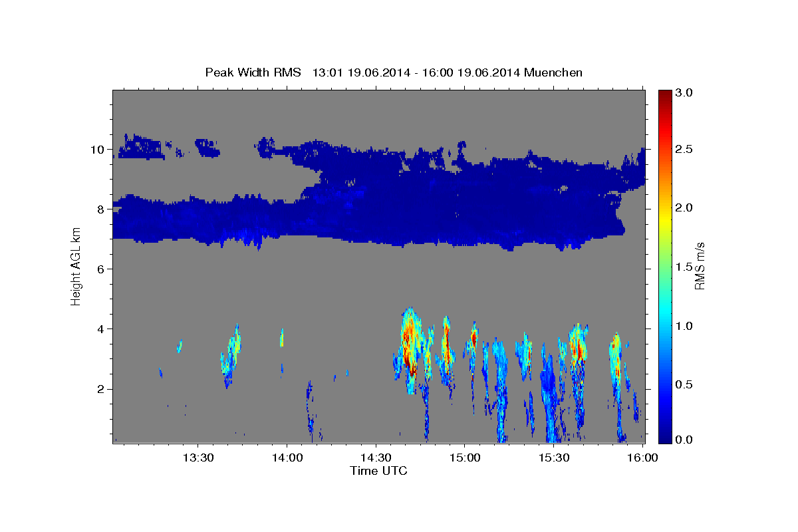The width and height of the screenshot is (798, 532).
Task: Click the "RMS m/s" colorbar label
Action: click(699, 266)
